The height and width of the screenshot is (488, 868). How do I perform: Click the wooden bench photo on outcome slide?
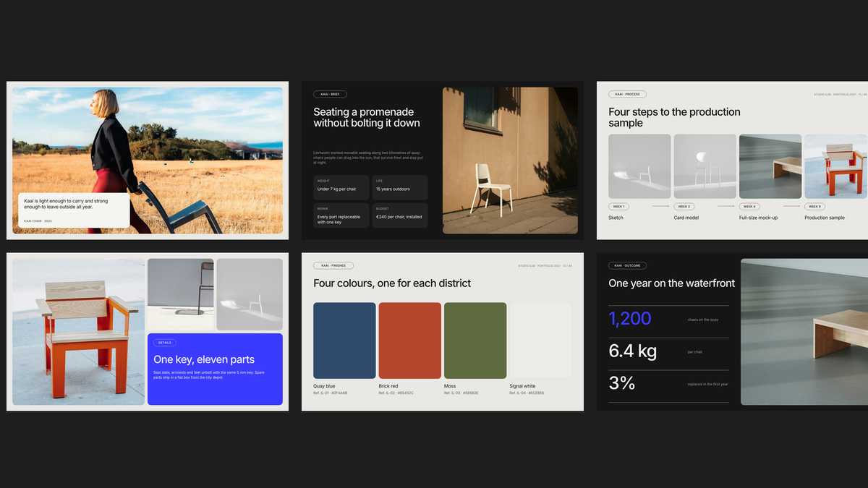pos(804,332)
